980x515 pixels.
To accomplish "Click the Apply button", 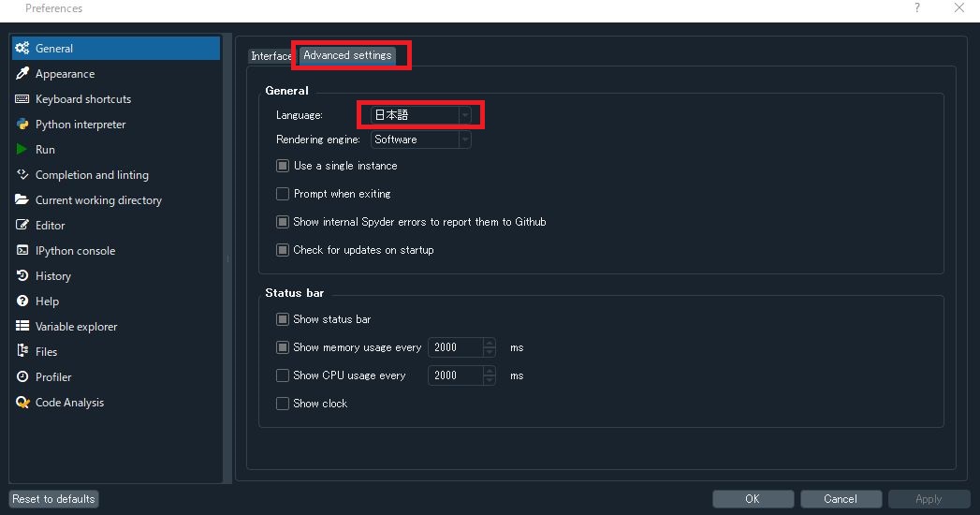I will tap(929, 499).
